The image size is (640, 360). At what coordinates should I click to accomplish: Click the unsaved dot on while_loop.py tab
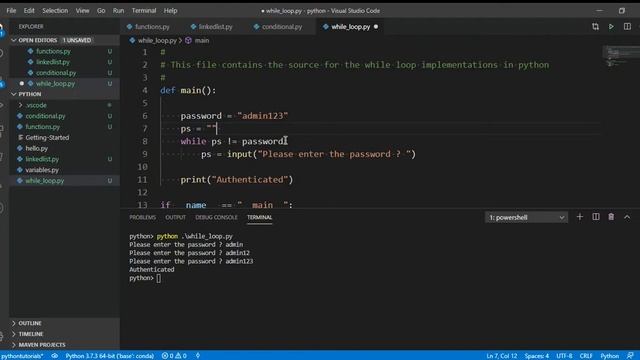376,27
